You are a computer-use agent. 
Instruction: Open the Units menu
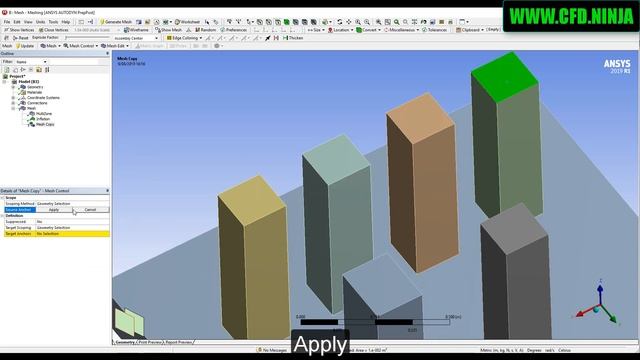40,22
